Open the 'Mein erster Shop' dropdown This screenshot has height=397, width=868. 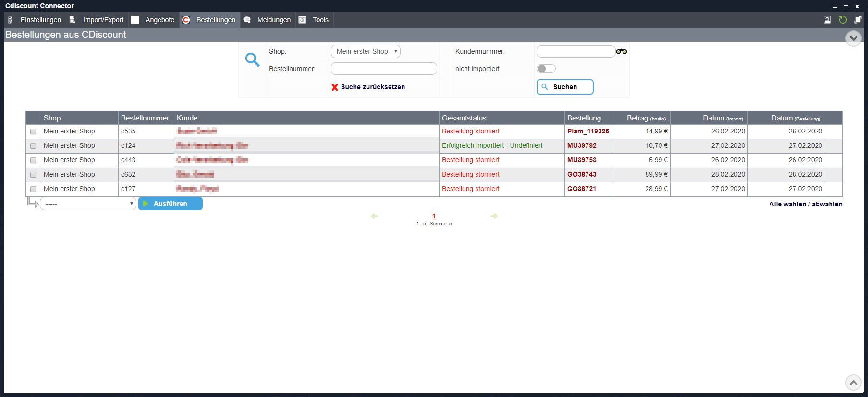coord(366,51)
